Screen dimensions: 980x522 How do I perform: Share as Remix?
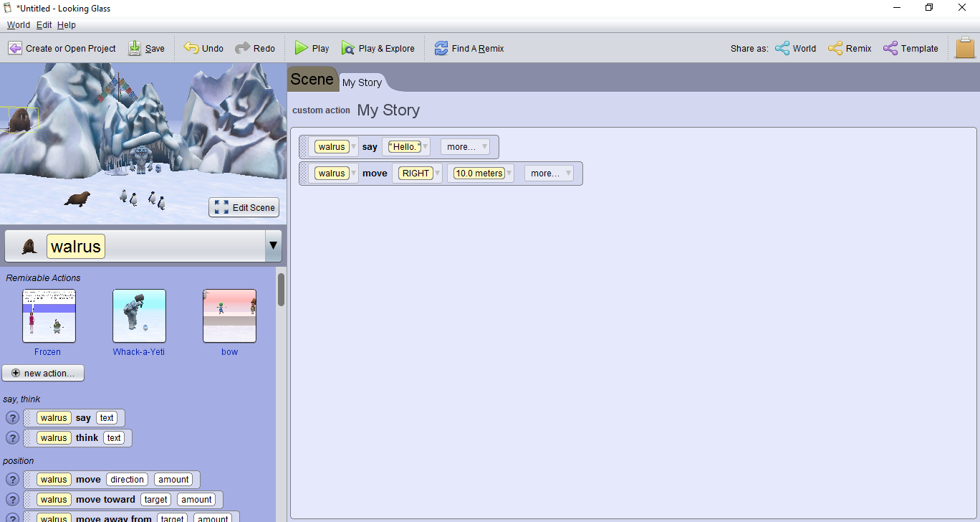(850, 48)
